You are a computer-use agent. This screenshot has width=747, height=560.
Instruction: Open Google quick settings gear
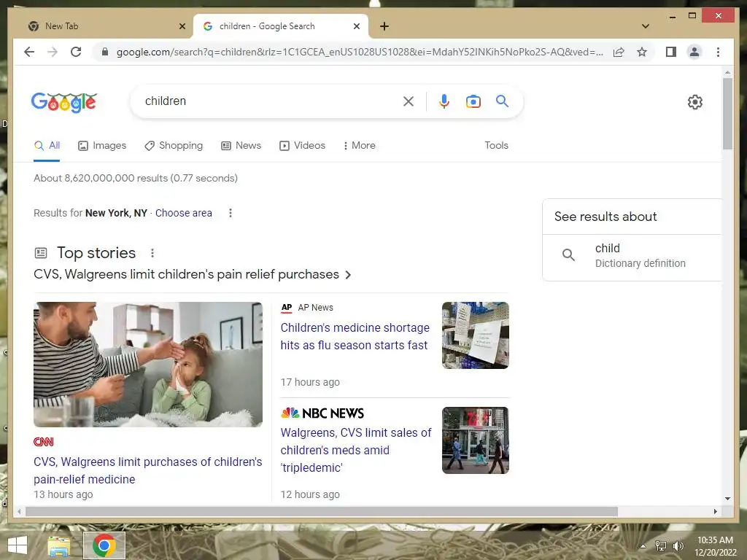(695, 102)
